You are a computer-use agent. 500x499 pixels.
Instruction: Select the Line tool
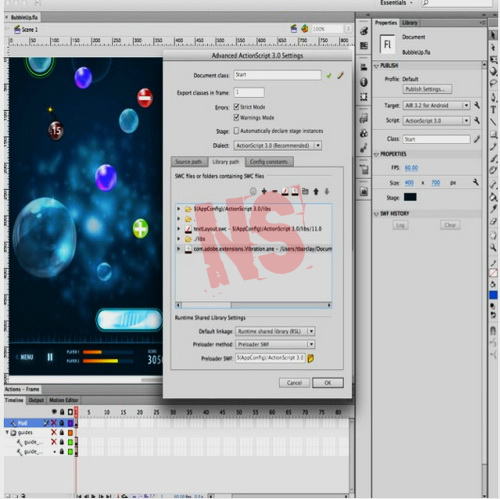493,122
